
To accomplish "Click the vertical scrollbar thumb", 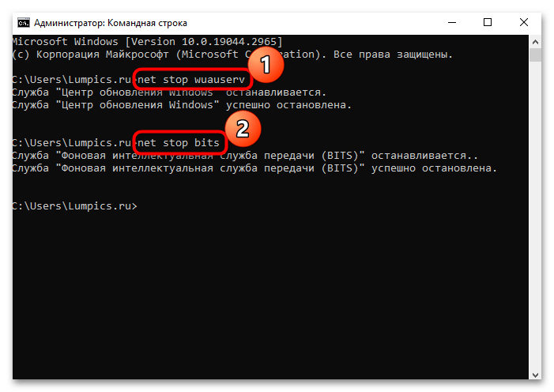I will coord(535,55).
